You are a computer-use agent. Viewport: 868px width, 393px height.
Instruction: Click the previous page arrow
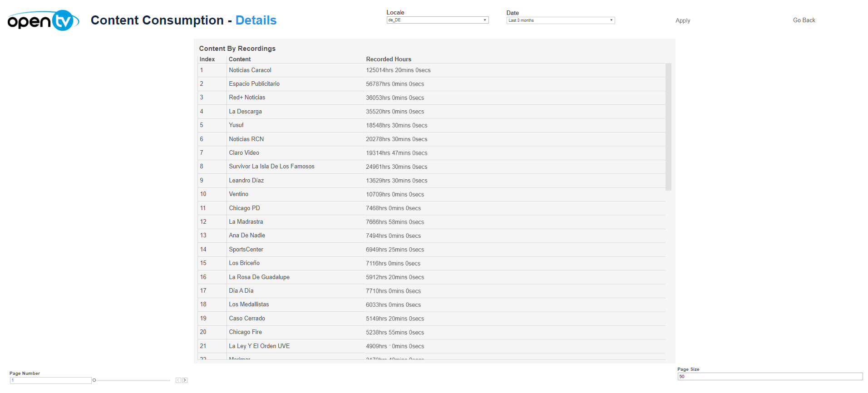[178, 380]
